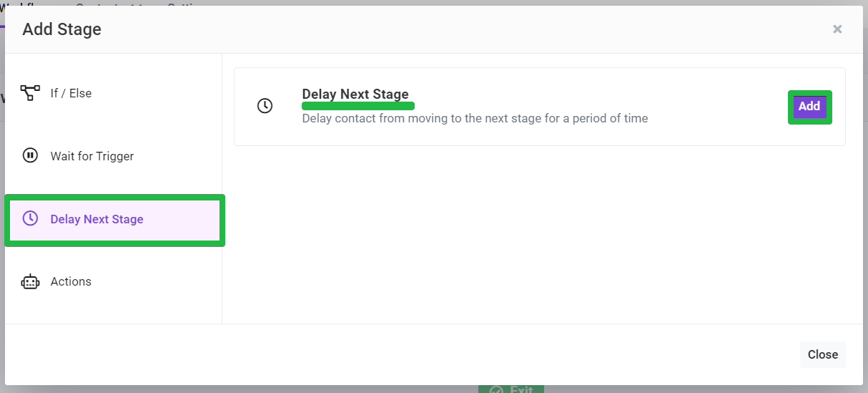Click the Delay Next Stage card heading
This screenshot has width=868, height=393.
(x=355, y=94)
